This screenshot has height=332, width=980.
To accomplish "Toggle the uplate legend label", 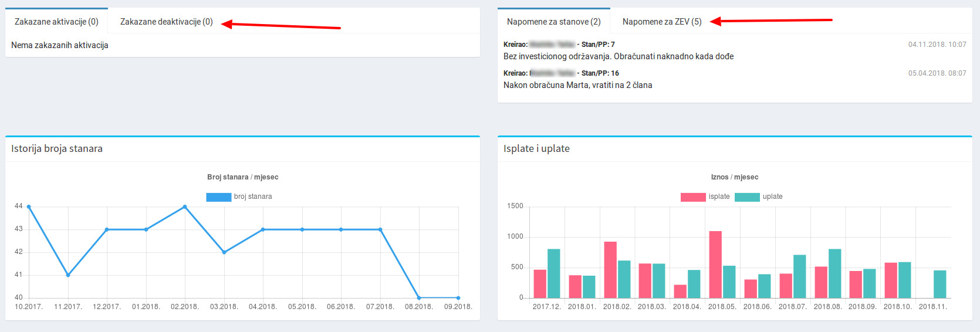I will click(772, 197).
